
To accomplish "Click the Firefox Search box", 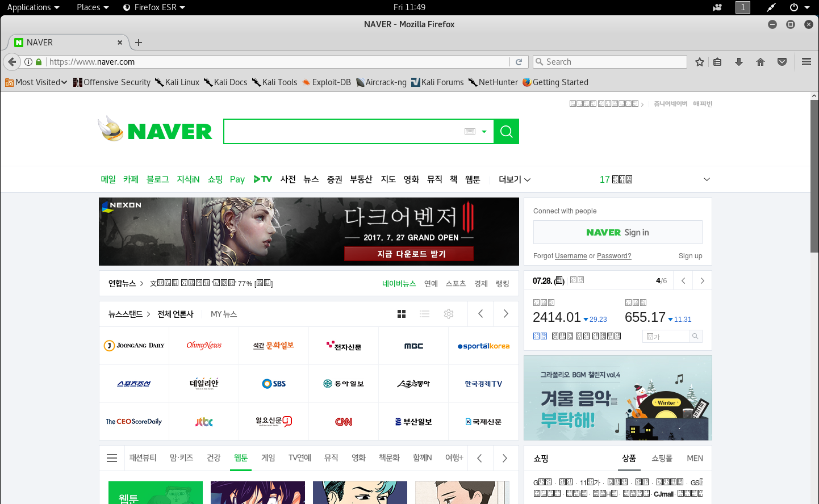I will (610, 62).
